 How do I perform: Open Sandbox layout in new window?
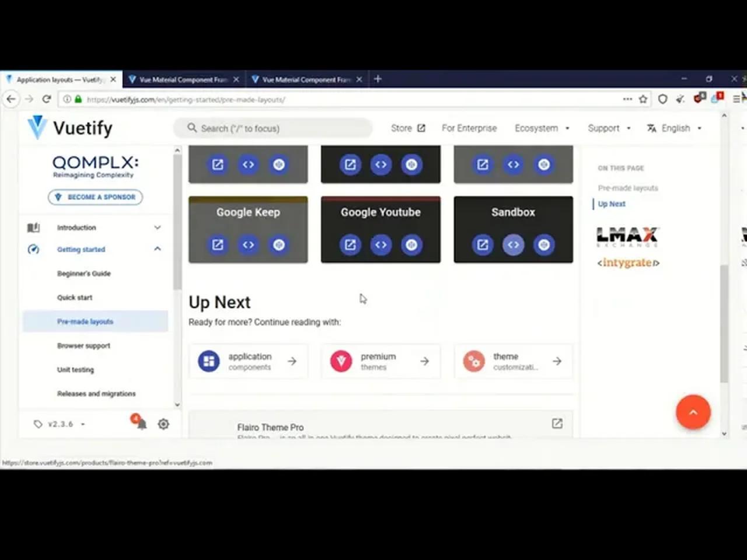coord(483,245)
